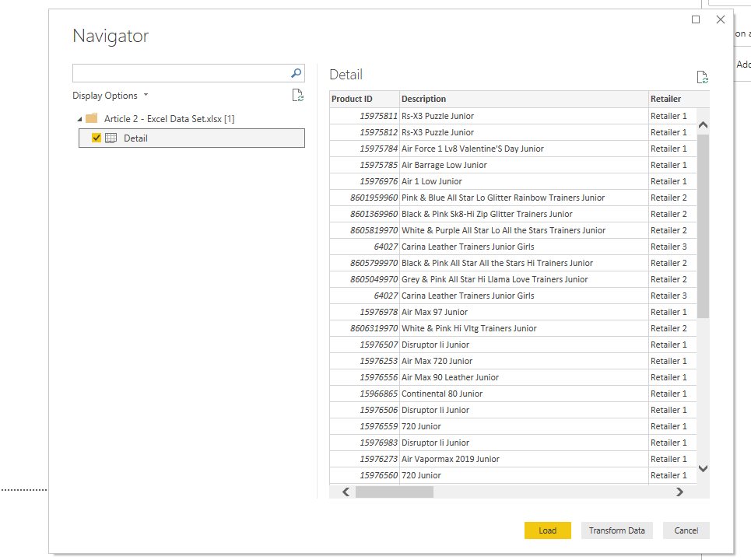Toggle the Detail table checkbox
Screen dimensions: 751x560
97,138
